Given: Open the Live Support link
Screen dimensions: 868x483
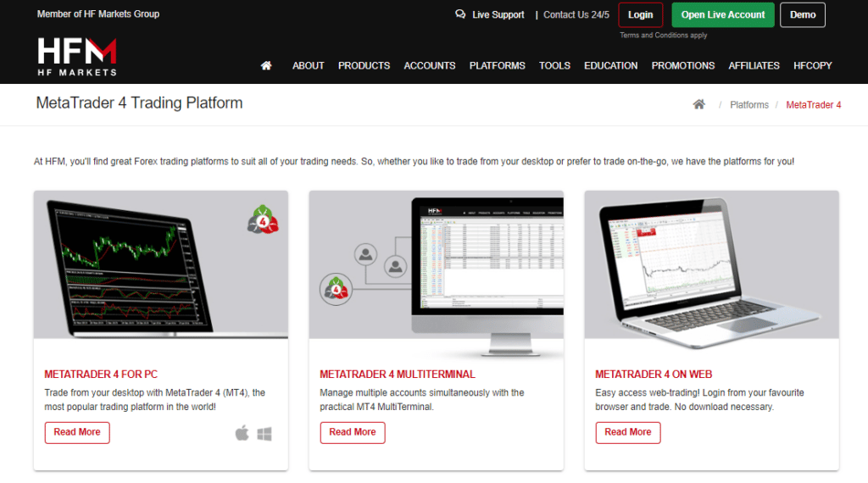Looking at the screenshot, I should (x=498, y=15).
